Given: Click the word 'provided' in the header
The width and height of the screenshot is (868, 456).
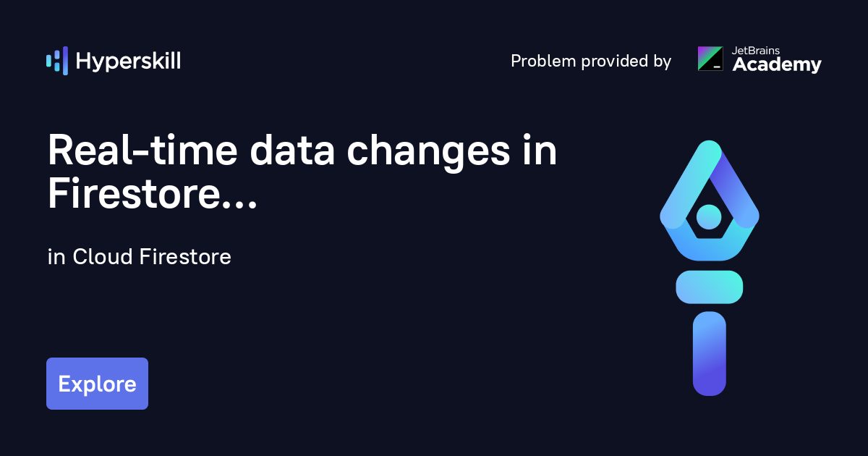Looking at the screenshot, I should tap(605, 61).
